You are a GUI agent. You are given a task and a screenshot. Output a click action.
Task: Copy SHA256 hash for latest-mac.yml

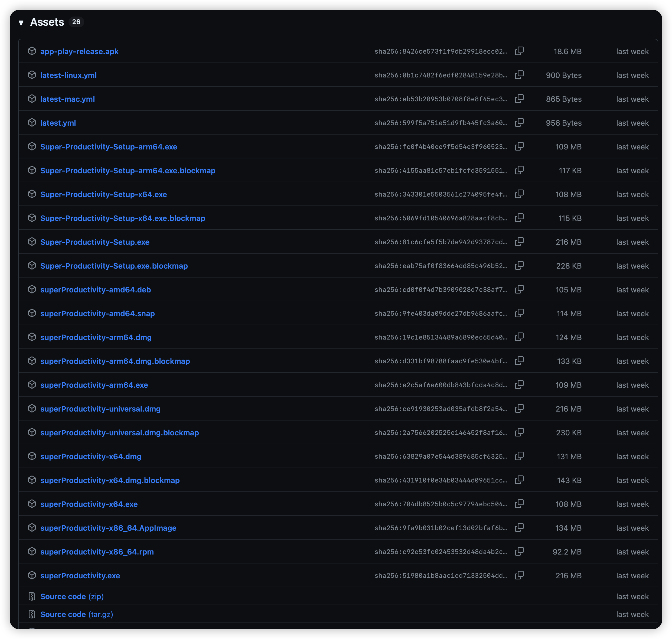(x=519, y=99)
